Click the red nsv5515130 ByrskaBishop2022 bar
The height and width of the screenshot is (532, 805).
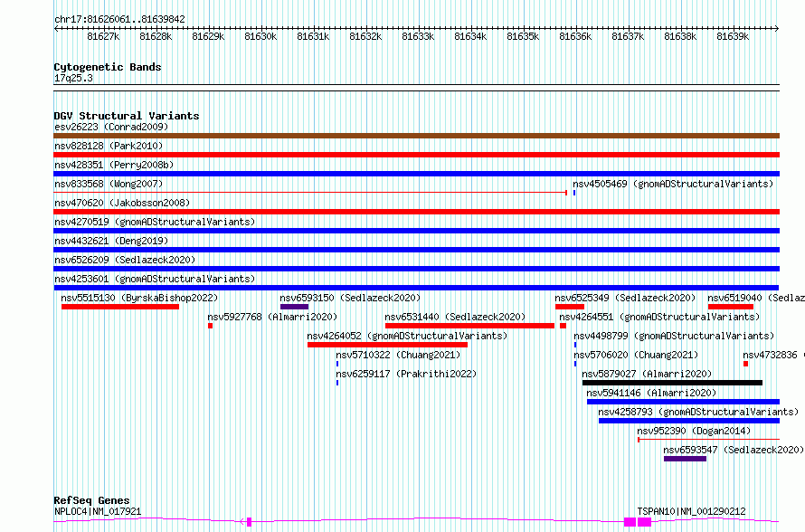(x=120, y=307)
